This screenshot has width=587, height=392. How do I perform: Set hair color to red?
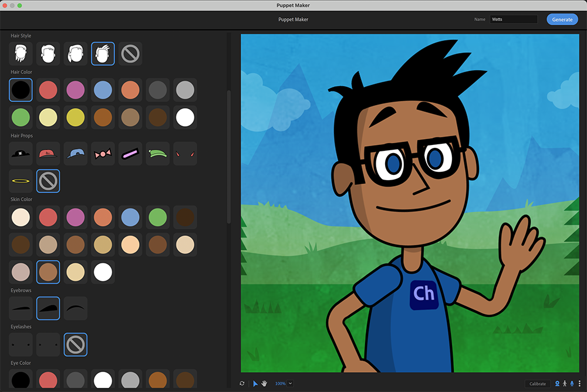click(x=48, y=90)
